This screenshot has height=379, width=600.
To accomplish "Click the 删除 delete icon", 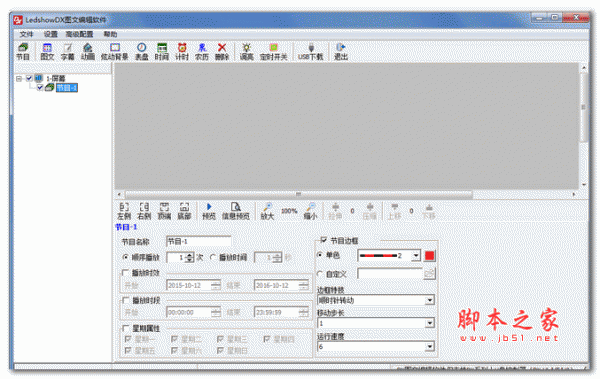I will (222, 52).
